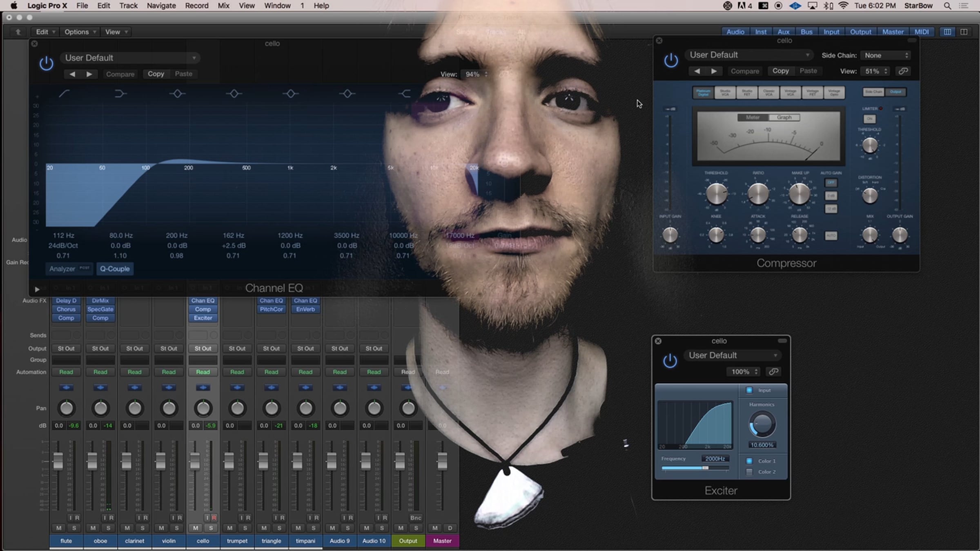
Task: Toggle the Compressor plugin power button
Action: point(671,60)
